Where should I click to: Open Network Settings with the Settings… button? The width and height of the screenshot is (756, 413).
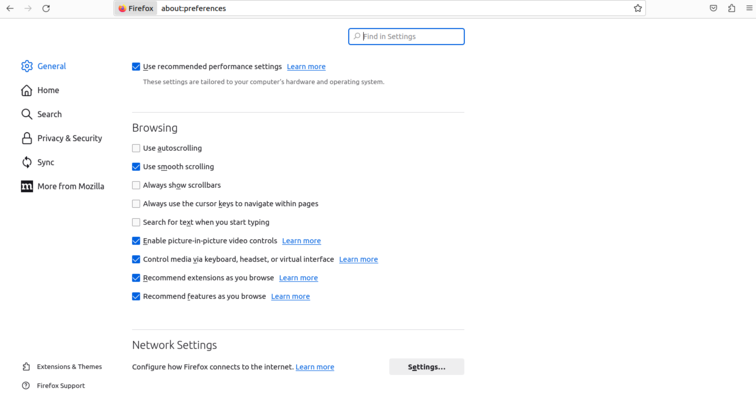pos(426,367)
